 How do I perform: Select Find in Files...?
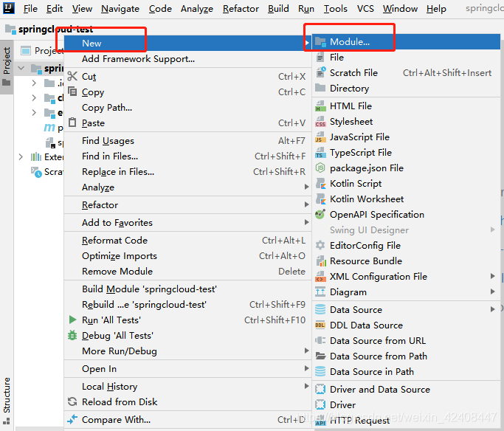187,156
